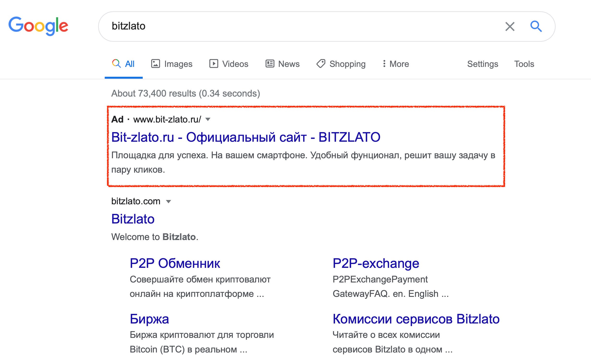Click the Shopping tab tag icon
The image size is (591, 364).
tap(321, 64)
